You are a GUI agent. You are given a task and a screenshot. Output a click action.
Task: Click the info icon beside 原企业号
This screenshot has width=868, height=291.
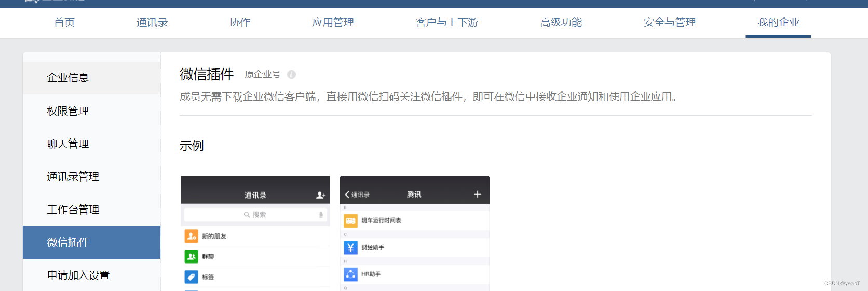pos(291,74)
